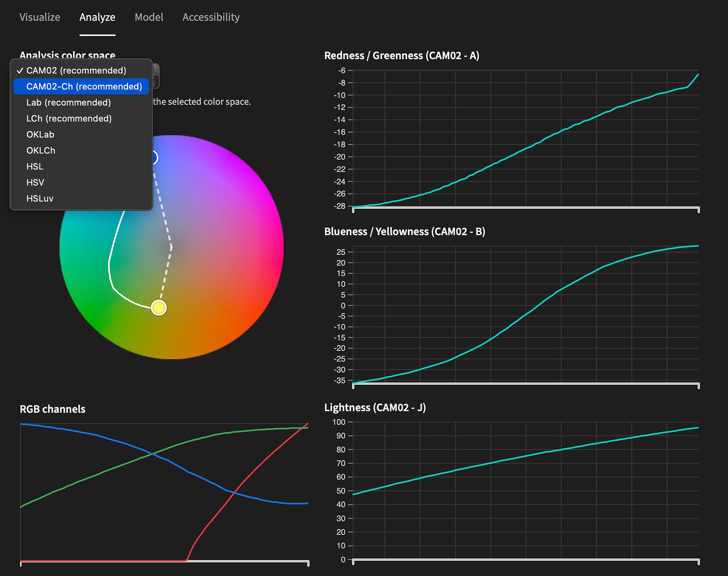The width and height of the screenshot is (728, 576).
Task: Select LCh (recommended) color space
Action: pyautogui.click(x=69, y=118)
